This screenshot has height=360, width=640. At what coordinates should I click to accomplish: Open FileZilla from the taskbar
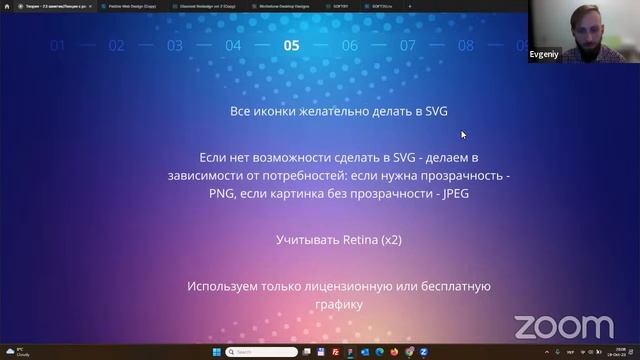point(336,352)
